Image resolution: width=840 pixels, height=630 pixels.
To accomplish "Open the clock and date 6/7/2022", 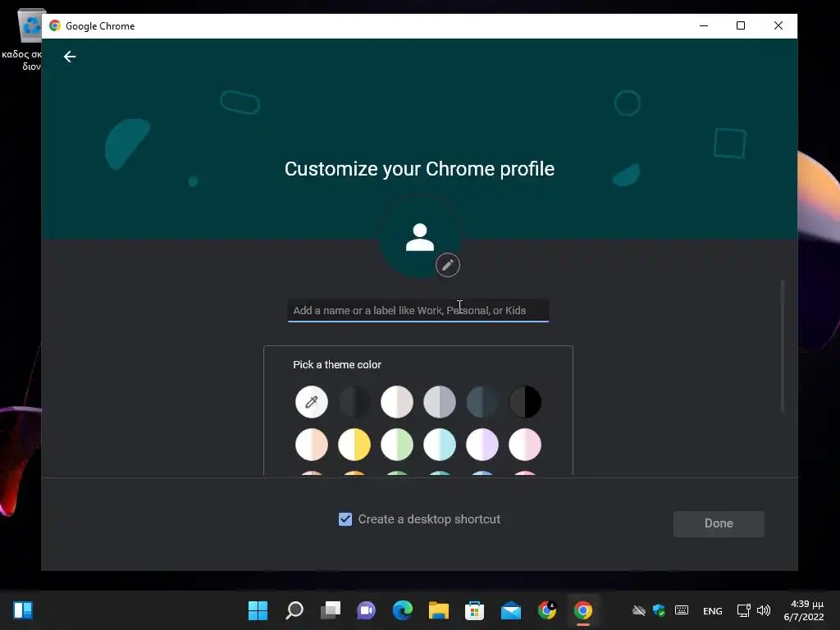I will tap(804, 610).
